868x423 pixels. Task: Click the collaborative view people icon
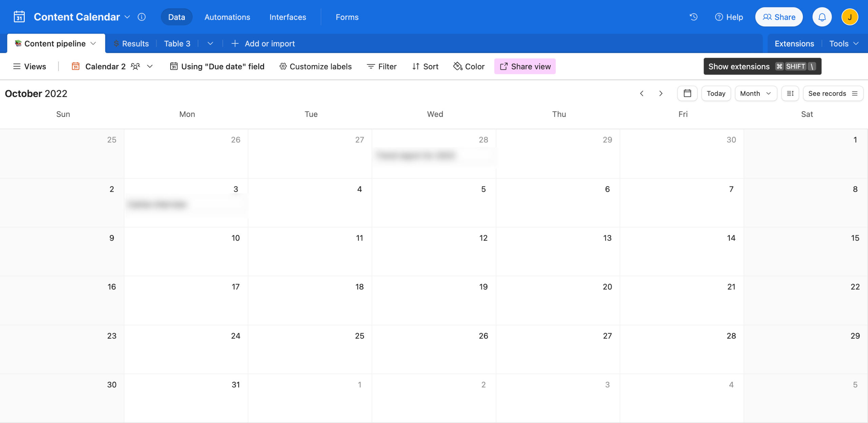(136, 66)
